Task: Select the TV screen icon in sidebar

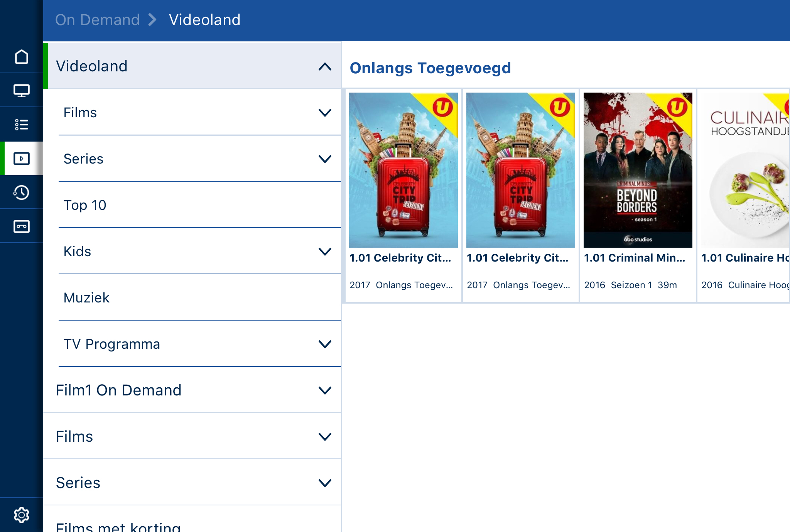Action: coord(22,91)
